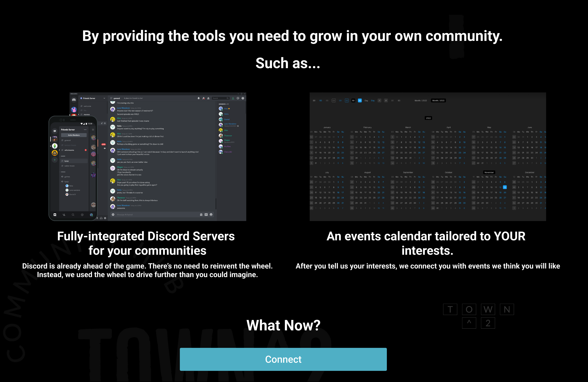
Task: Click the Connect button
Action: tap(283, 360)
